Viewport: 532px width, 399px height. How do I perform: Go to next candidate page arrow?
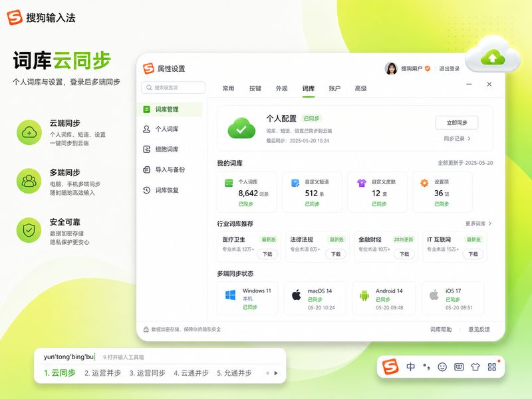276,373
